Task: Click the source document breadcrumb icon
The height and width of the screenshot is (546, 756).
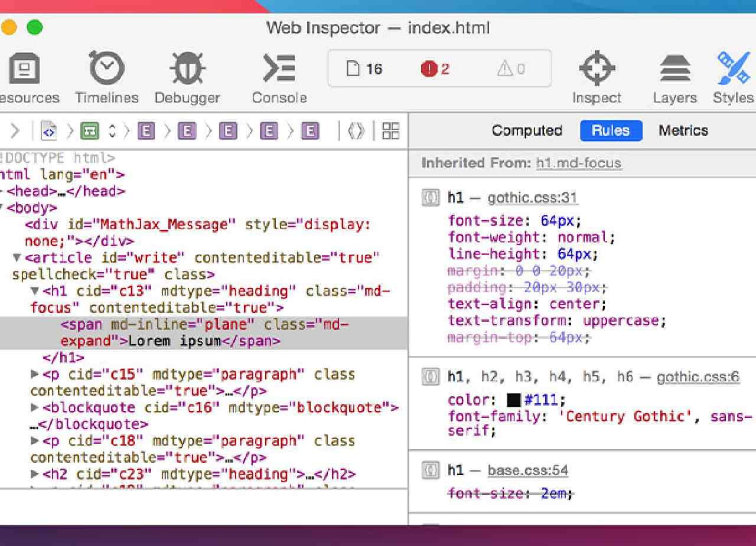Action: (49, 131)
